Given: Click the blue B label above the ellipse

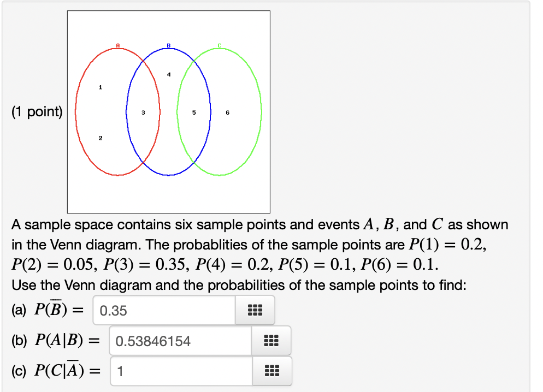Looking at the screenshot, I should coord(169,45).
